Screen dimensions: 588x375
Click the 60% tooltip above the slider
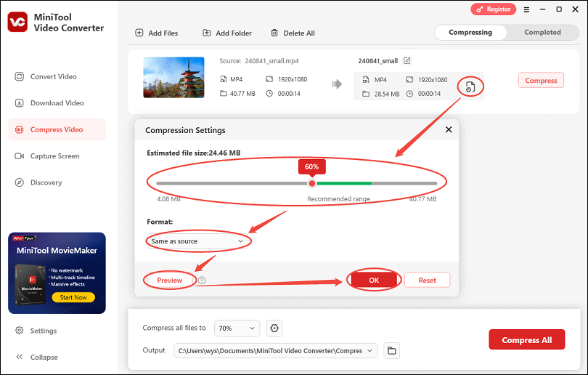[311, 166]
